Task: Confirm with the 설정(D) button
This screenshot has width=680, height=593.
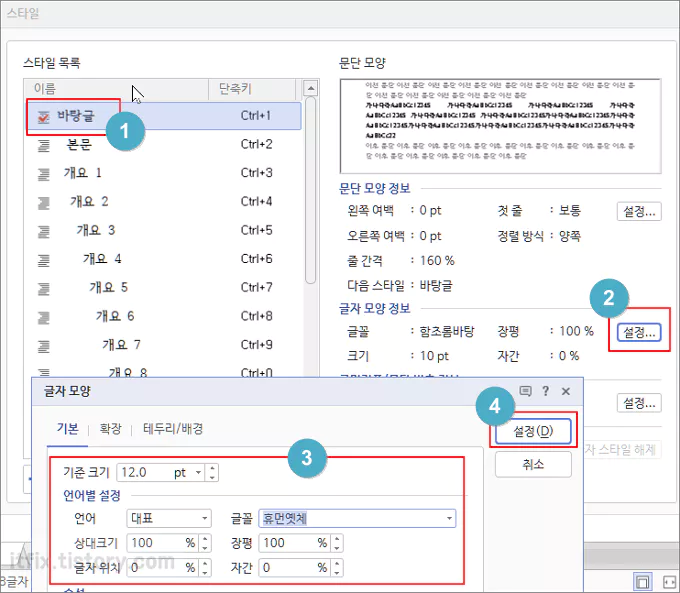Action: pos(533,431)
